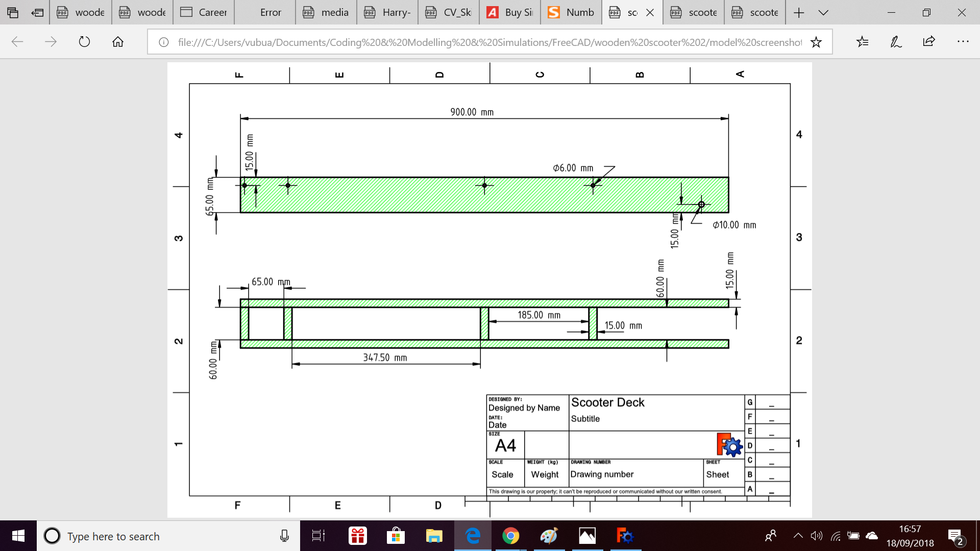The image size is (980, 551).
Task: Go back to previous page
Action: pos(17,42)
